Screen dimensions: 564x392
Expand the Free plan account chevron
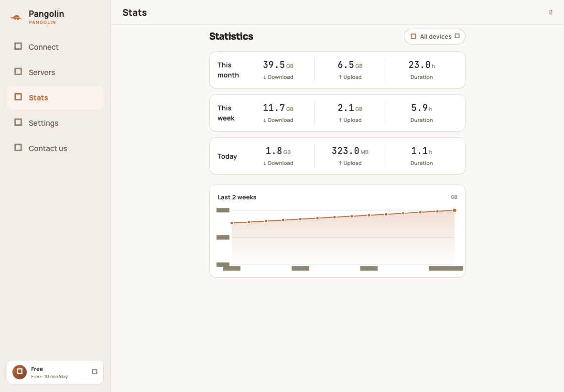tap(95, 372)
